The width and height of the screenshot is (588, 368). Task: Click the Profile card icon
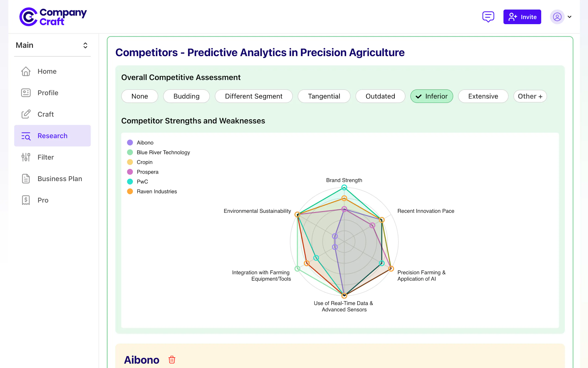coord(26,93)
